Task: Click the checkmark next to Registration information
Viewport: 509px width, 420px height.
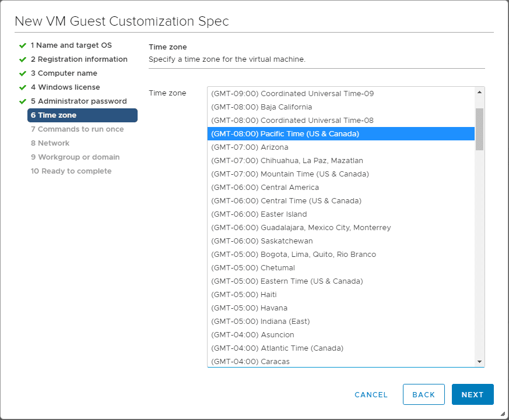Action: click(x=23, y=59)
